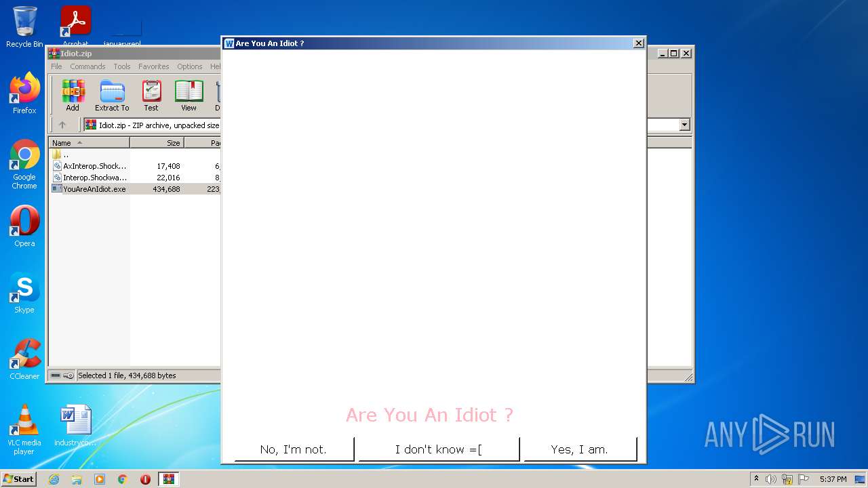The height and width of the screenshot is (488, 868).
Task: Click the Add icon in WinRAR toolbar
Action: (73, 95)
